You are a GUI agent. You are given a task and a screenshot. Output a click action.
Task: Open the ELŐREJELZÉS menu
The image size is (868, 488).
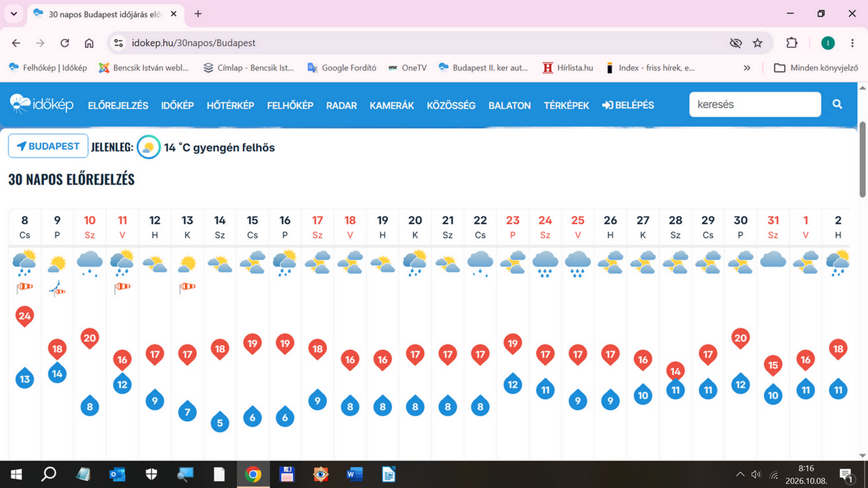point(118,105)
